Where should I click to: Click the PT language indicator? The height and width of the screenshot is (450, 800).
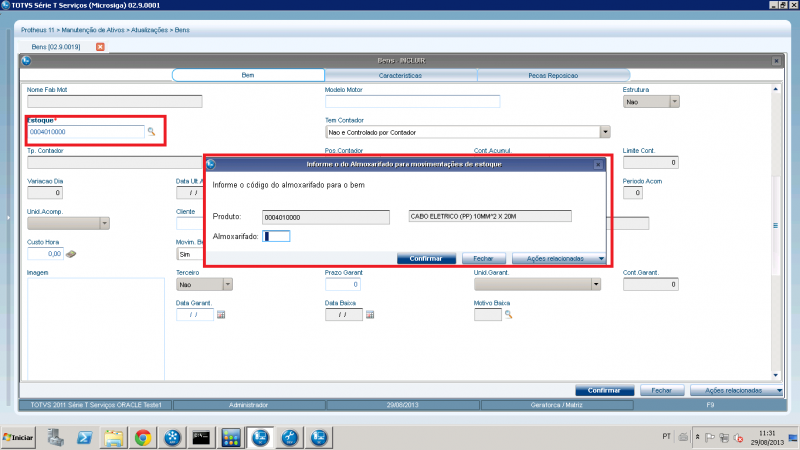click(x=666, y=437)
